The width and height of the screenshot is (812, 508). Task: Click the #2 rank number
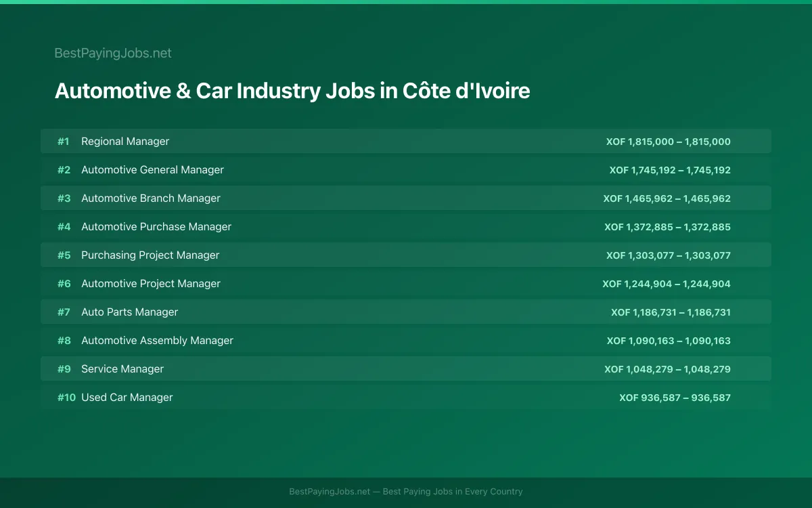pos(64,170)
